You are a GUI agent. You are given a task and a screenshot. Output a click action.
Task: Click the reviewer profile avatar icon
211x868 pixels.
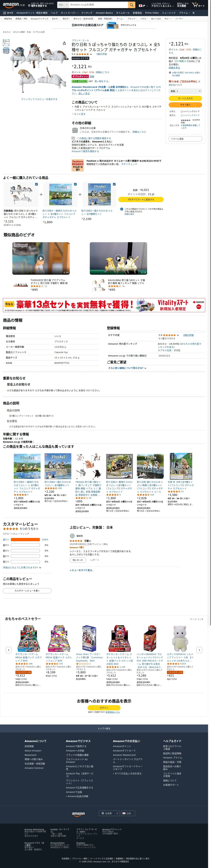(72, 535)
